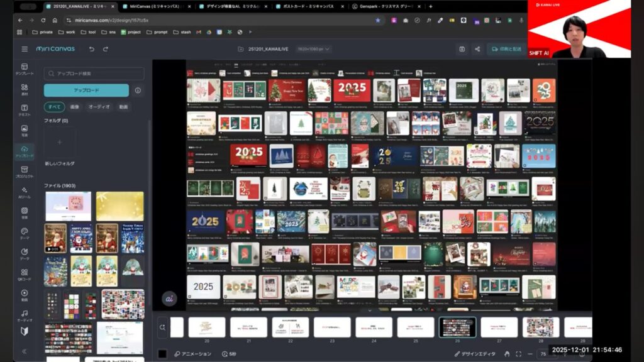Click the undo arrow icon

92,49
